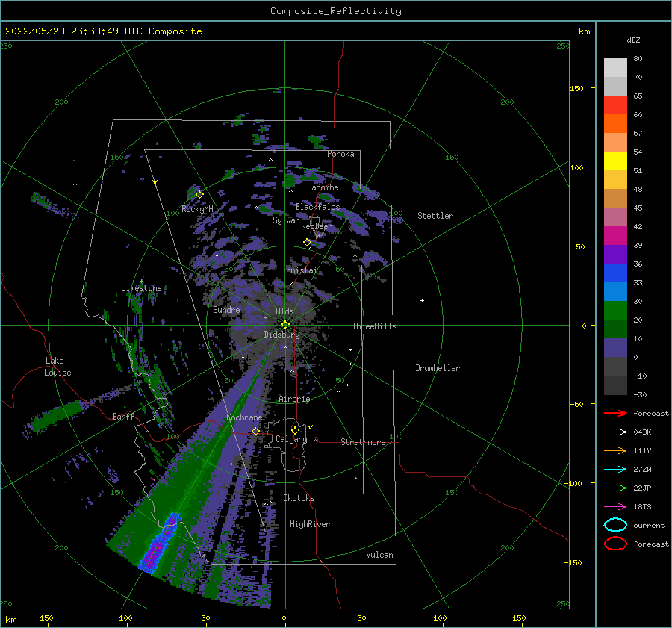Click the Didsbury label on the map
This screenshot has height=628, width=672.
[x=282, y=335]
